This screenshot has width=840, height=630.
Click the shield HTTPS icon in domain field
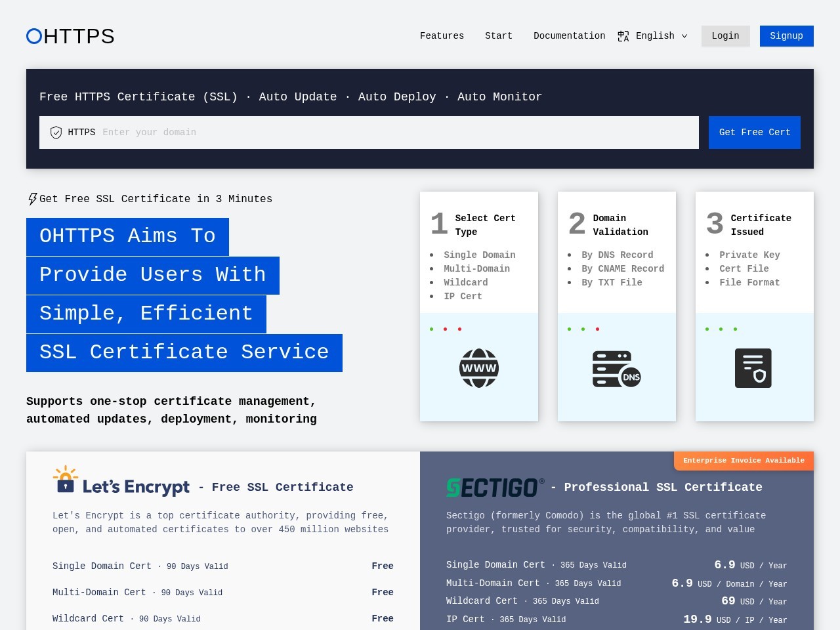[56, 133]
